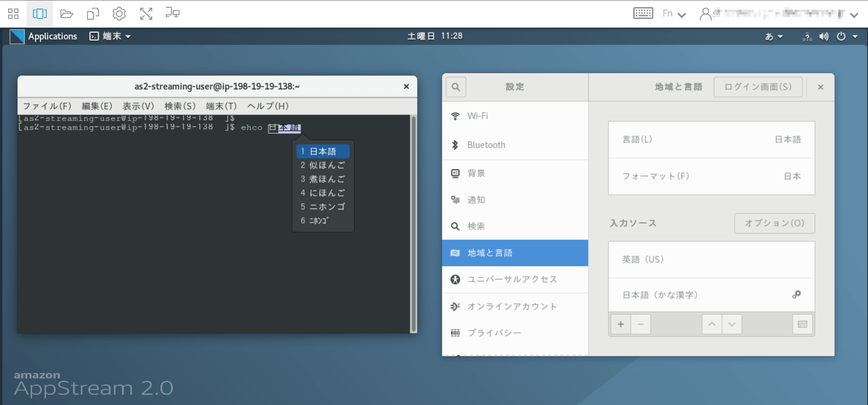Expand the Fn key dropdown in AppStream toolbar
Screen dimensions: 868x405
(674, 13)
